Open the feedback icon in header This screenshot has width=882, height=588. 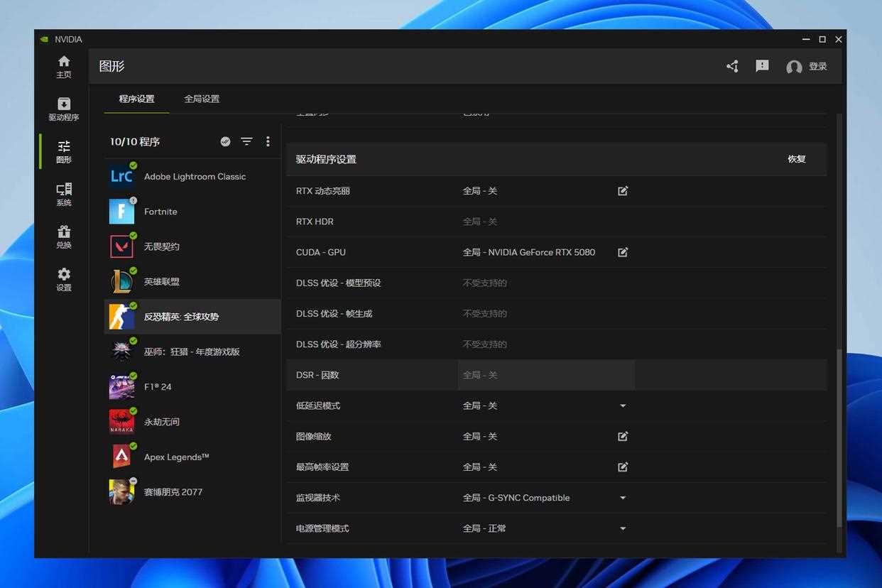(762, 66)
